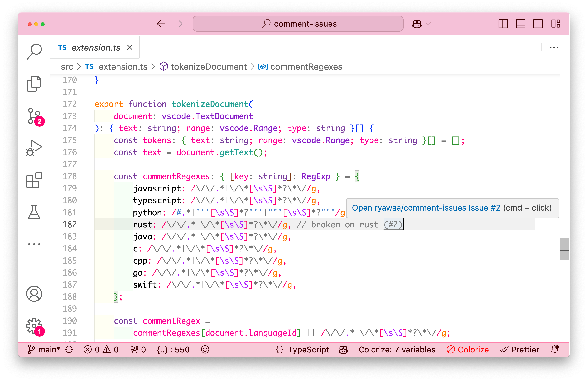This screenshot has height=381, width=588.
Task: Go back with the left arrow
Action: point(161,24)
